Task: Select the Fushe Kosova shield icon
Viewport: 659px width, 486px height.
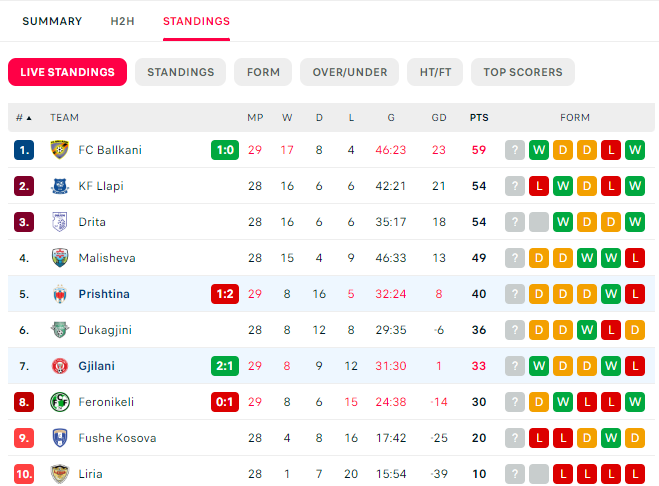Action: coord(60,438)
